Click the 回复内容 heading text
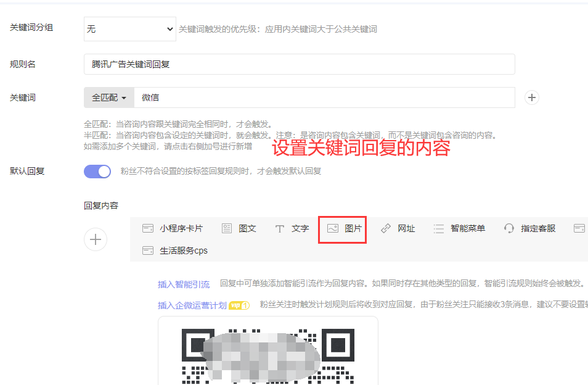This screenshot has height=385, width=588. pos(101,205)
